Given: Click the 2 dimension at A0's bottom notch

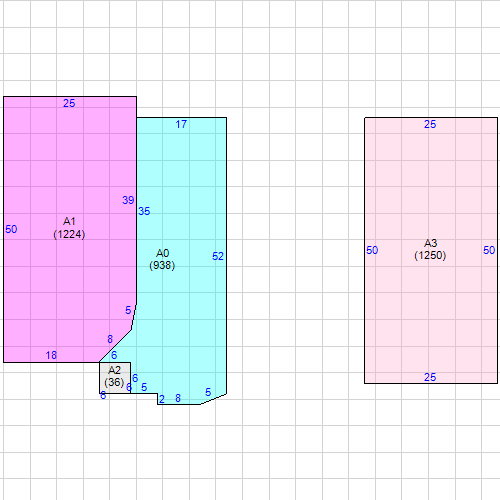Looking at the screenshot, I should pyautogui.click(x=162, y=399).
